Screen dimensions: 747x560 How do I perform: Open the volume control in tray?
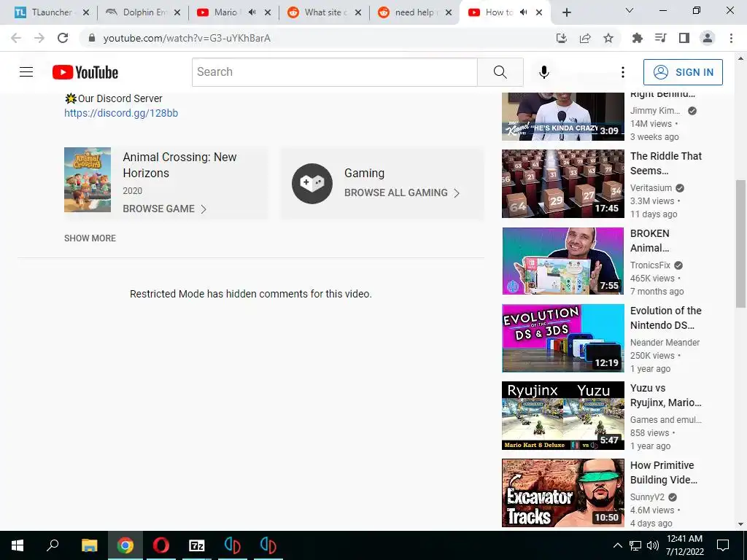coord(653,545)
